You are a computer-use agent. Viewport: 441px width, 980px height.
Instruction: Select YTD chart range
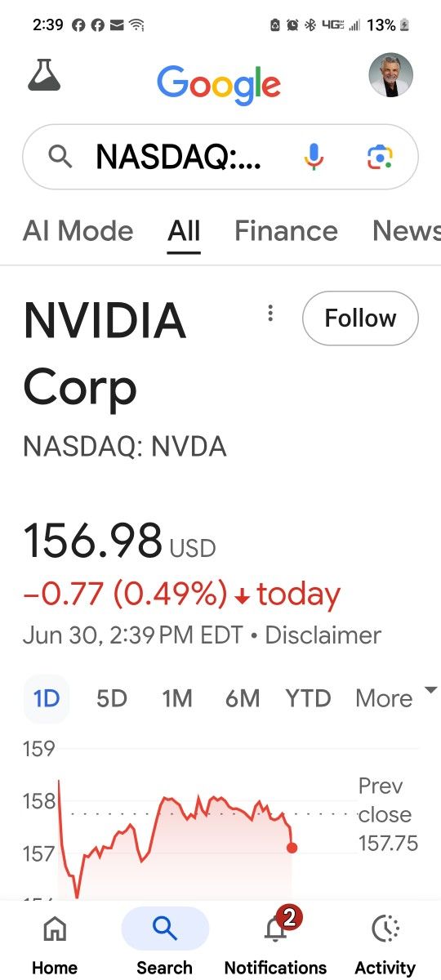tap(308, 699)
